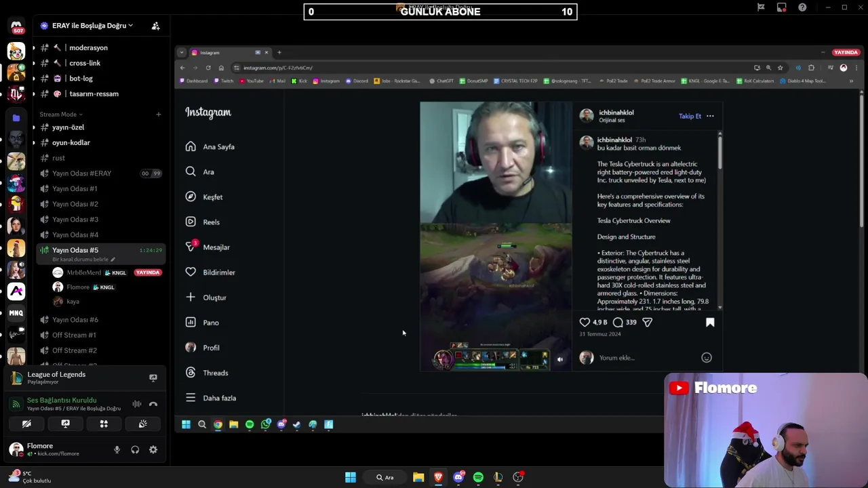
Task: Click the ichbinahklol username in post header
Action: pyautogui.click(x=616, y=113)
